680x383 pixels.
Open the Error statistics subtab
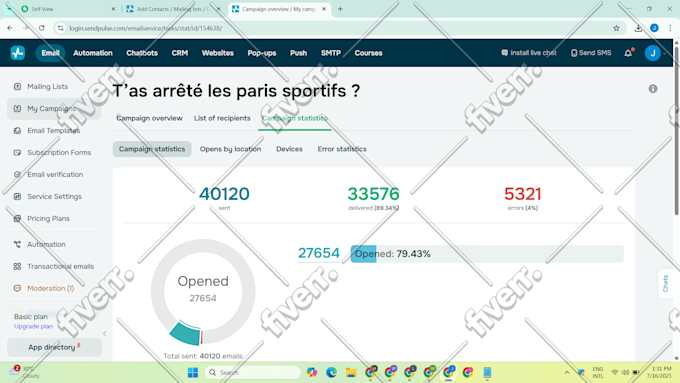point(342,149)
